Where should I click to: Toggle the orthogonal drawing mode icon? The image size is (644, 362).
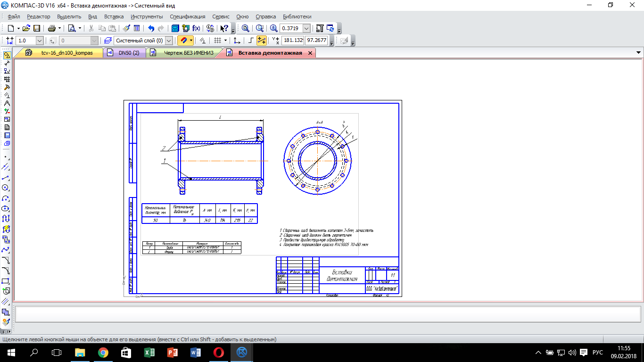coord(251,41)
